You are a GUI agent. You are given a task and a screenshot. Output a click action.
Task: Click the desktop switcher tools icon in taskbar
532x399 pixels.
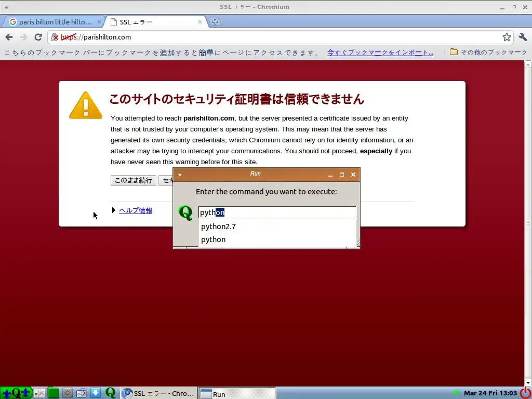pyautogui.click(x=39, y=393)
